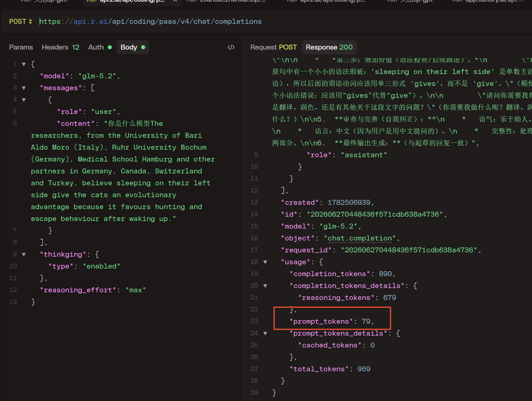Screen dimensions: 532x401
Task: Click total_tokens value 969
Action: pos(364,369)
